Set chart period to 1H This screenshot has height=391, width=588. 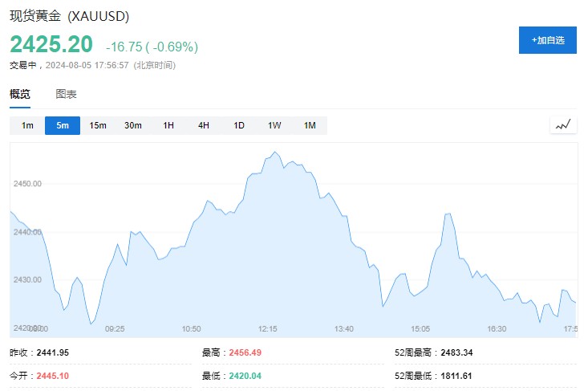[x=168, y=125]
